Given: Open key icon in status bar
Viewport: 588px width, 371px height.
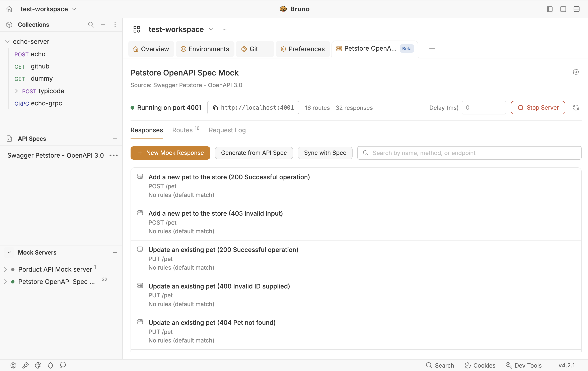Looking at the screenshot, I should pos(26,365).
